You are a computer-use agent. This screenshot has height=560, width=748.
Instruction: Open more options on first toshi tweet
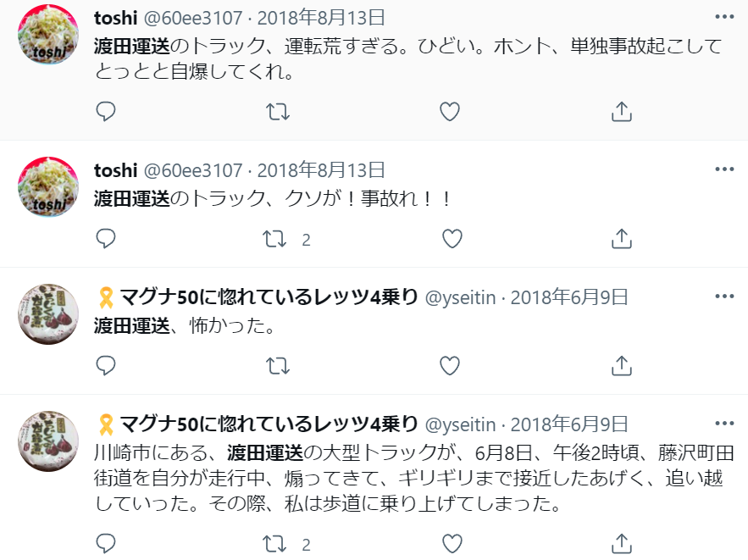click(x=724, y=17)
